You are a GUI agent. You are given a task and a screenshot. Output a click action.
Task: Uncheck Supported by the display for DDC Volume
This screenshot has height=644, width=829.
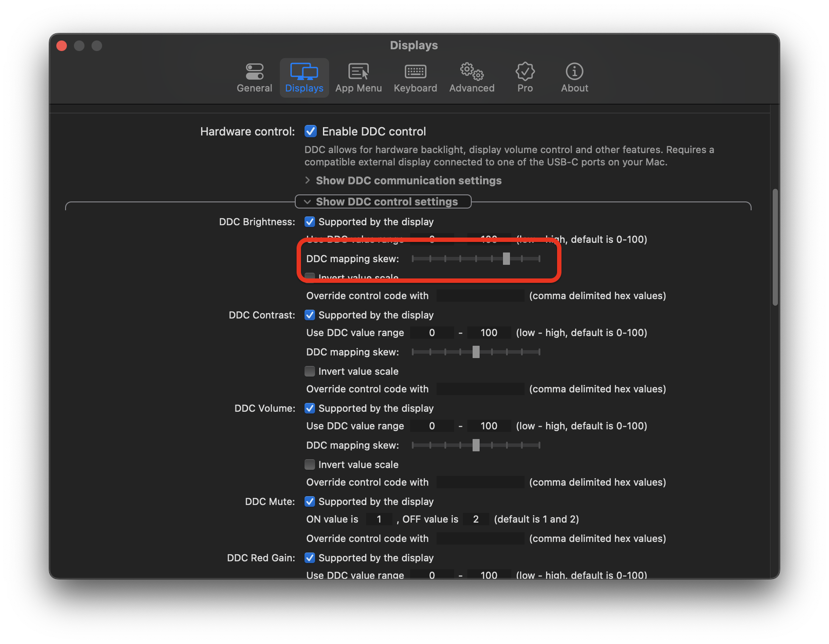(x=310, y=408)
